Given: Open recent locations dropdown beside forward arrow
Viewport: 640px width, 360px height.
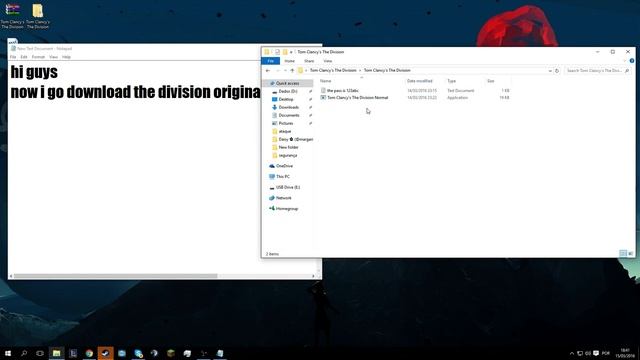Looking at the screenshot, I should [285, 71].
